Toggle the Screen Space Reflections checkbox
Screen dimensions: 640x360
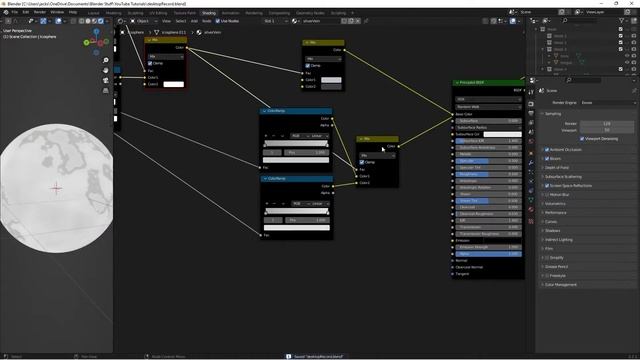coord(547,186)
